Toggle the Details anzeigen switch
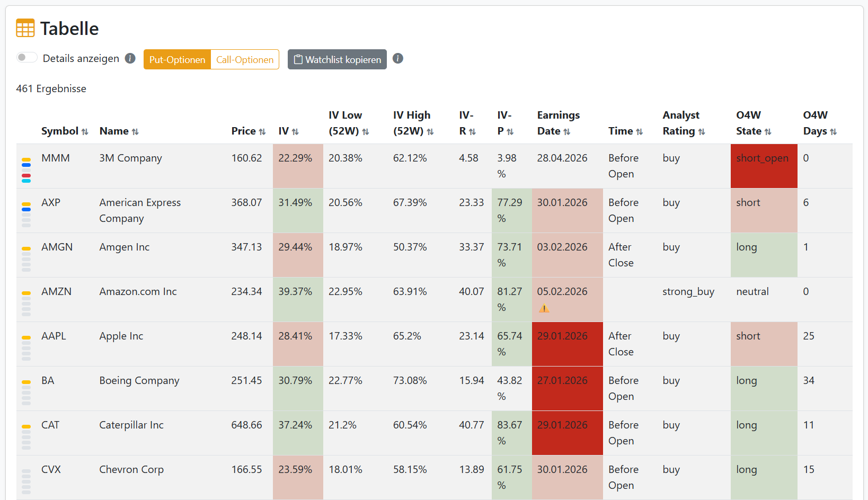The image size is (868, 500). point(26,58)
